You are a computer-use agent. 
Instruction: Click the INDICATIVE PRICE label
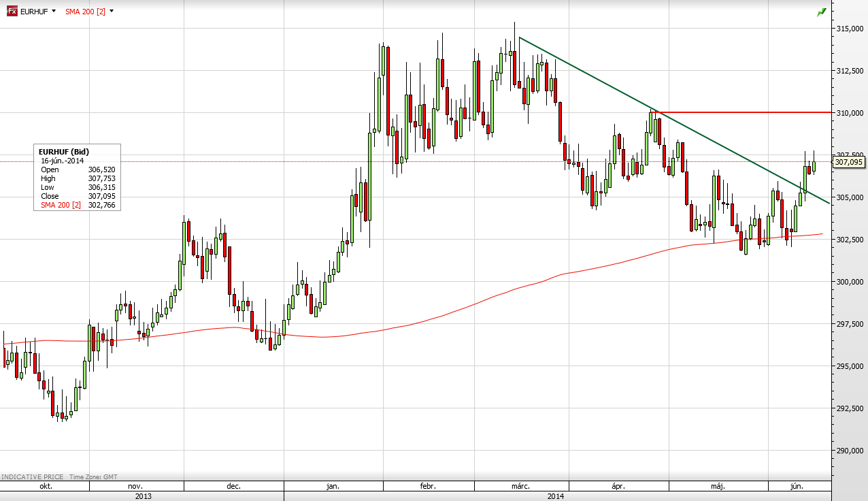tap(31, 477)
